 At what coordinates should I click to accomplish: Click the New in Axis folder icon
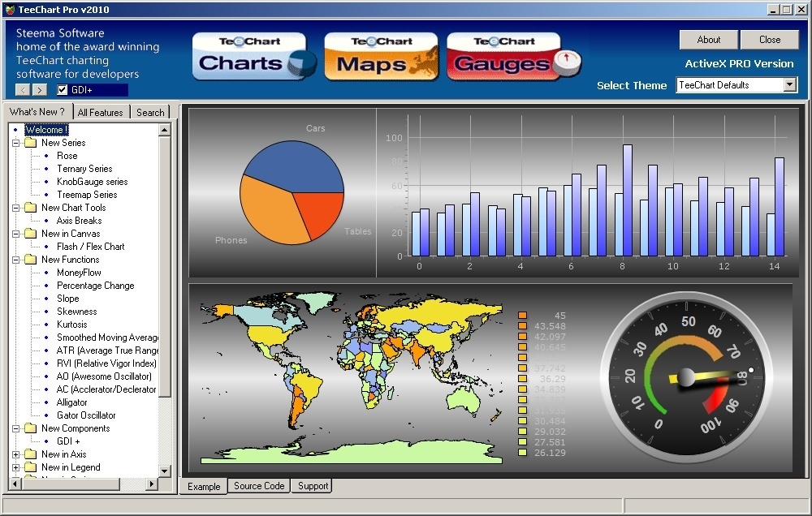tap(31, 454)
